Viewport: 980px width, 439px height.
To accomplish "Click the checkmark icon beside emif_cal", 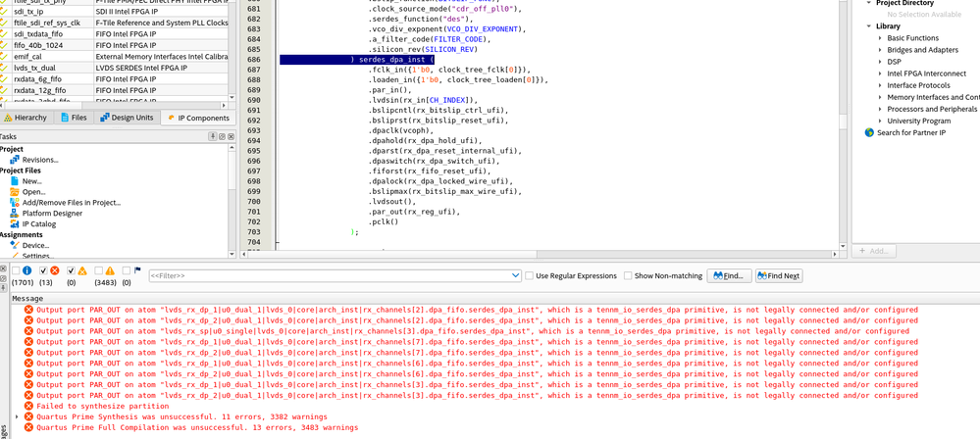I will [4, 57].
